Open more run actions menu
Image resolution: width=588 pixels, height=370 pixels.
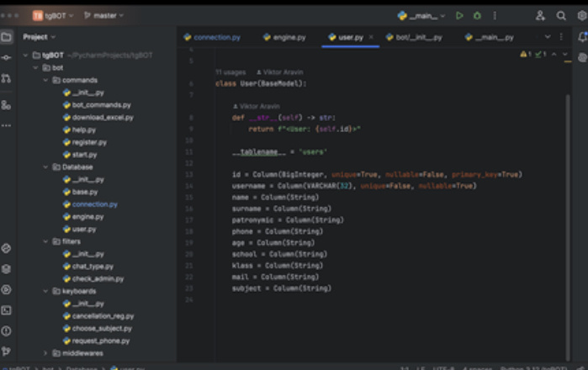coord(495,16)
